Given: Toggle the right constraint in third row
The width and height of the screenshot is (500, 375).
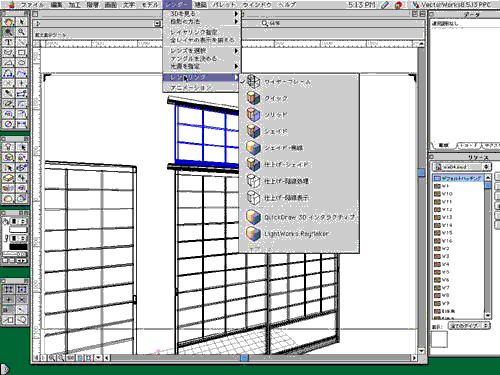Looking at the screenshot, I should 21,310.
